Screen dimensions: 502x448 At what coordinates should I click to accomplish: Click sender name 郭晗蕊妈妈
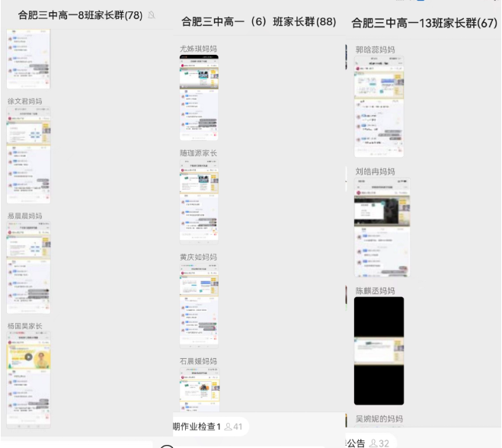375,50
